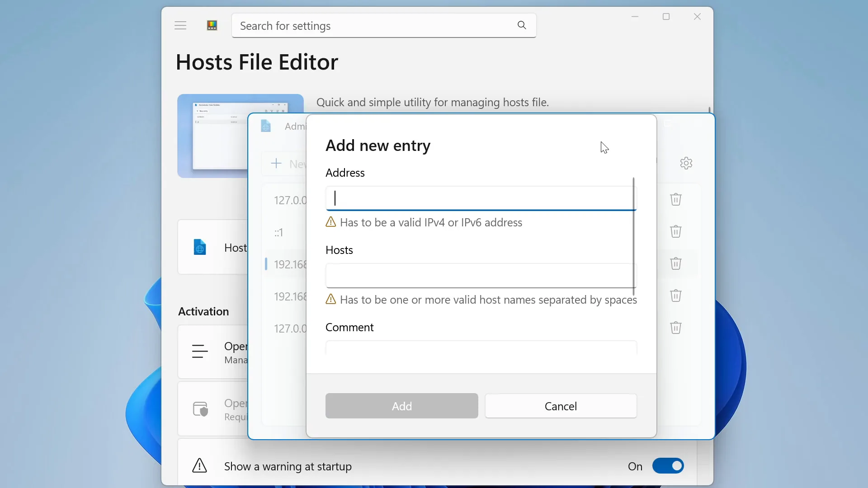Click the "Add new entry" dialog title
This screenshot has height=488, width=868.
click(x=378, y=145)
